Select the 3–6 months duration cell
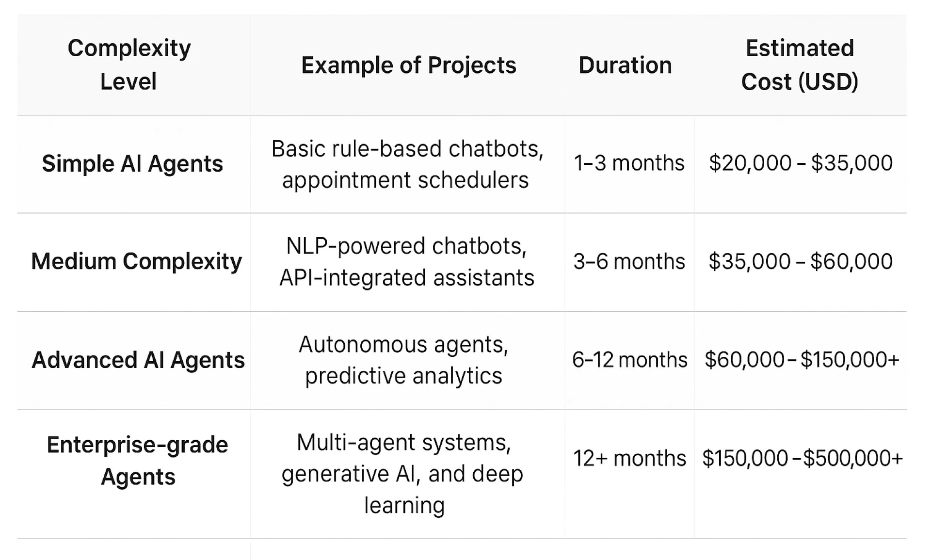The image size is (931, 560). [x=629, y=262]
